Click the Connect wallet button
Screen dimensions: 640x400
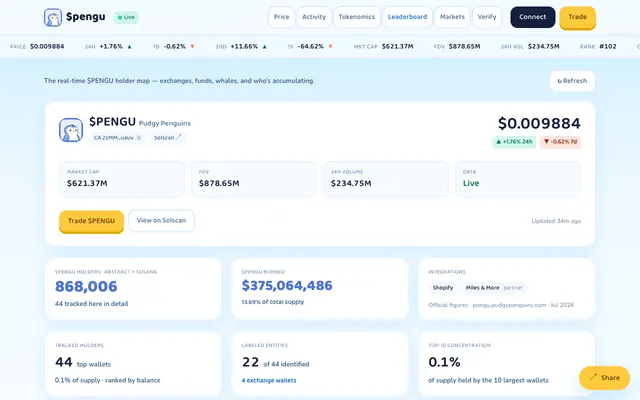point(533,17)
